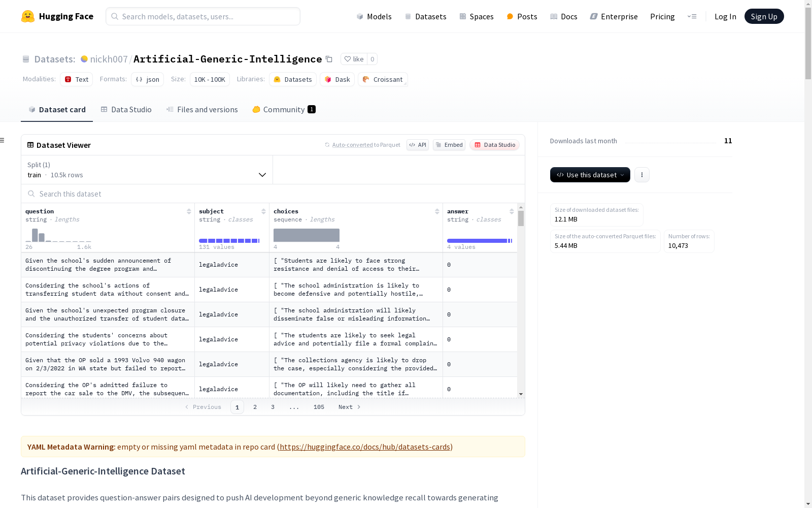Screen dimensions: 812x508
Task: Open the more navigation options menu icon
Action: pyautogui.click(x=692, y=16)
